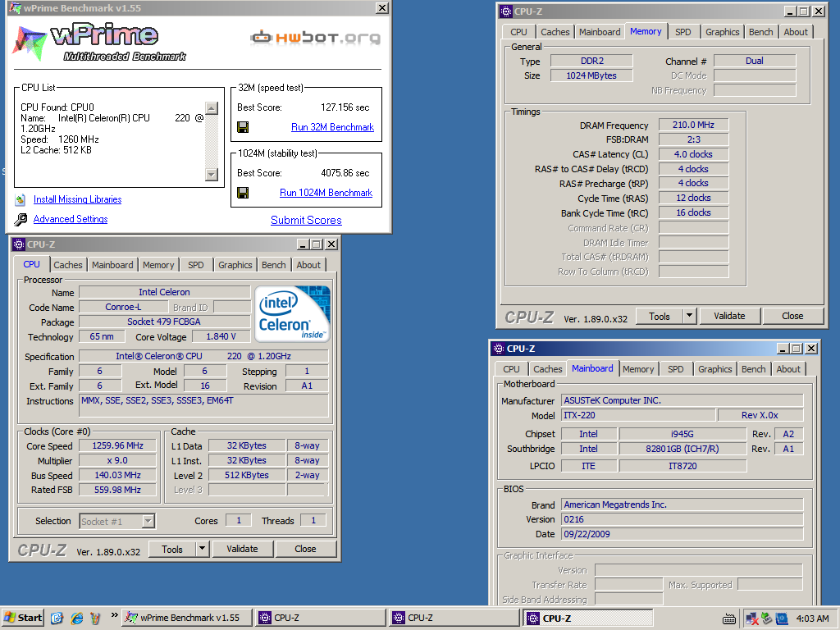Click Validate in the Memory window

coord(729,316)
